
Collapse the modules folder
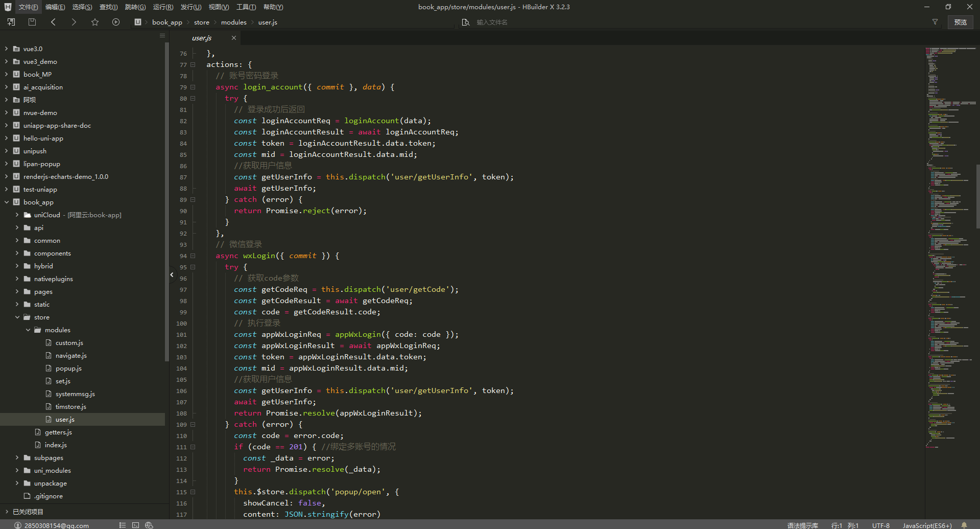pos(28,330)
